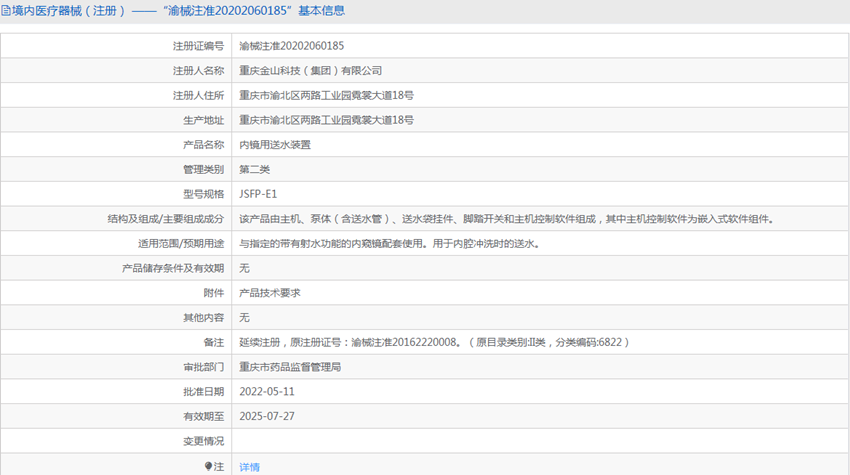This screenshot has width=850, height=475.
Task: Click the 结构及组成/主要组成成分 label
Action: 165,219
